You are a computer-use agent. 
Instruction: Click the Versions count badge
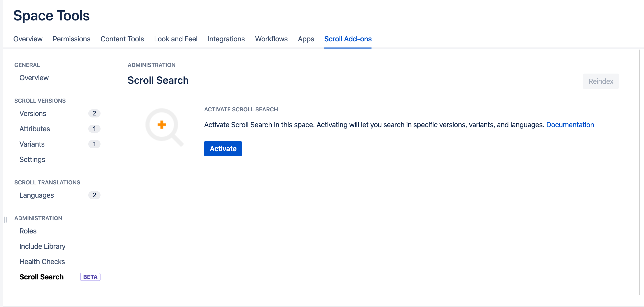point(94,113)
